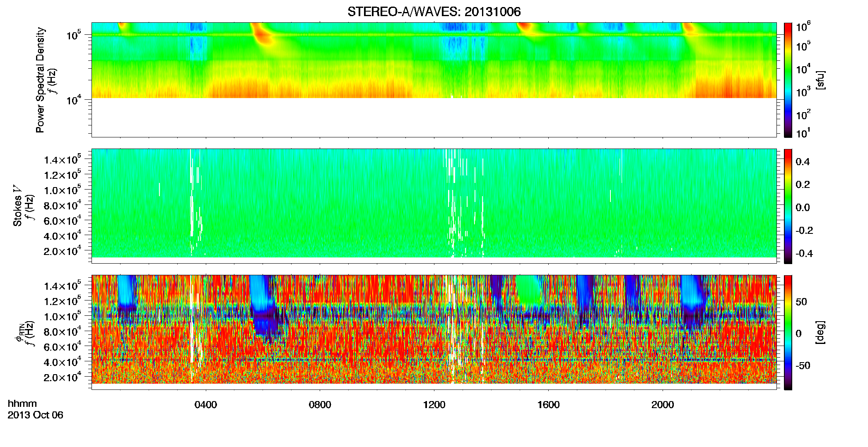868x447 pixels.
Task: Click the -50 label on degree colorbar
Action: pyautogui.click(x=803, y=365)
